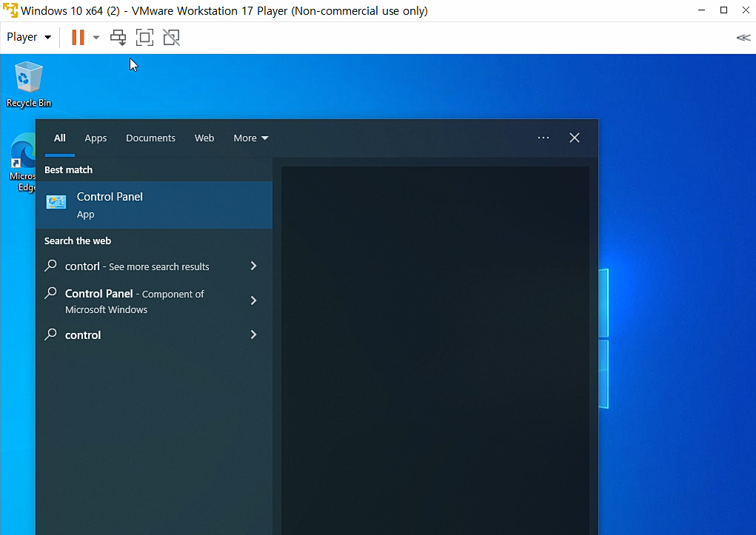This screenshot has width=756, height=535.
Task: Switch to the All search tab
Action: coord(60,138)
